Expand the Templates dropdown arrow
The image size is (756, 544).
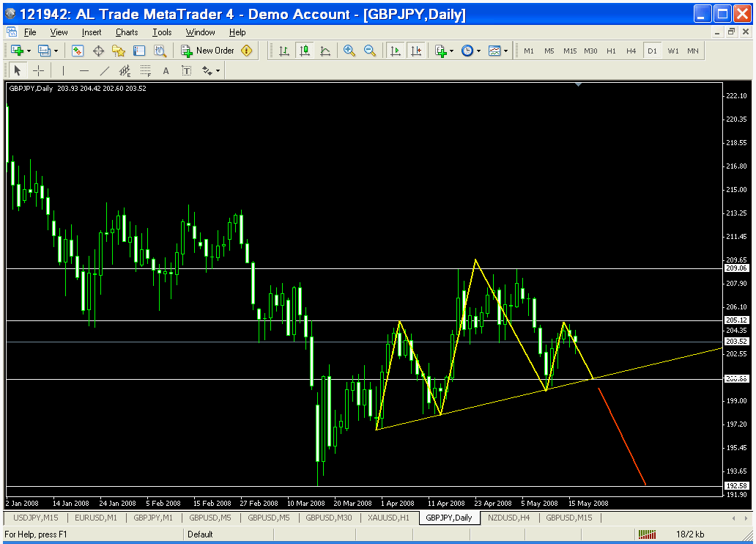point(505,51)
